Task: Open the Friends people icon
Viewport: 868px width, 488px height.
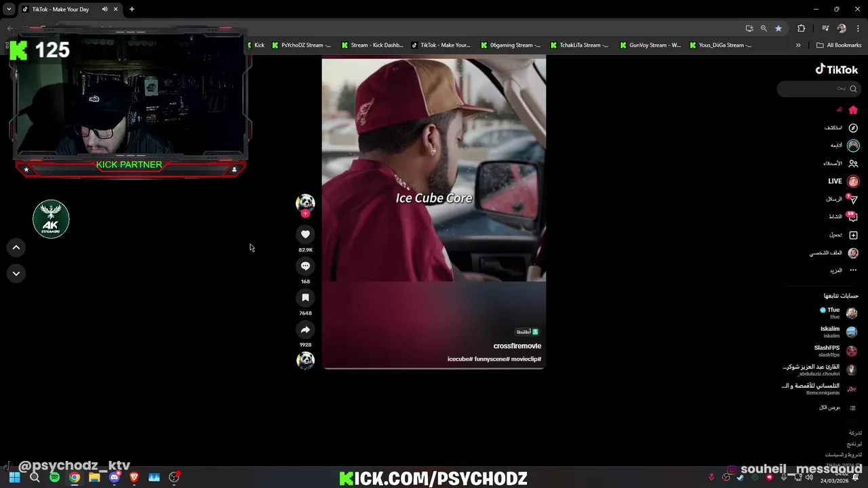Action: [853, 163]
